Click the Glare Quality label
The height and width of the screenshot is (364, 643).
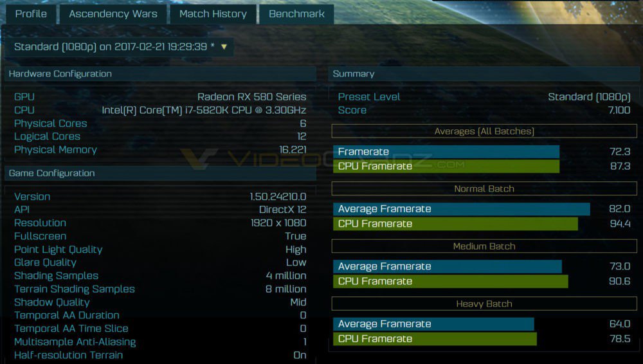(x=45, y=262)
